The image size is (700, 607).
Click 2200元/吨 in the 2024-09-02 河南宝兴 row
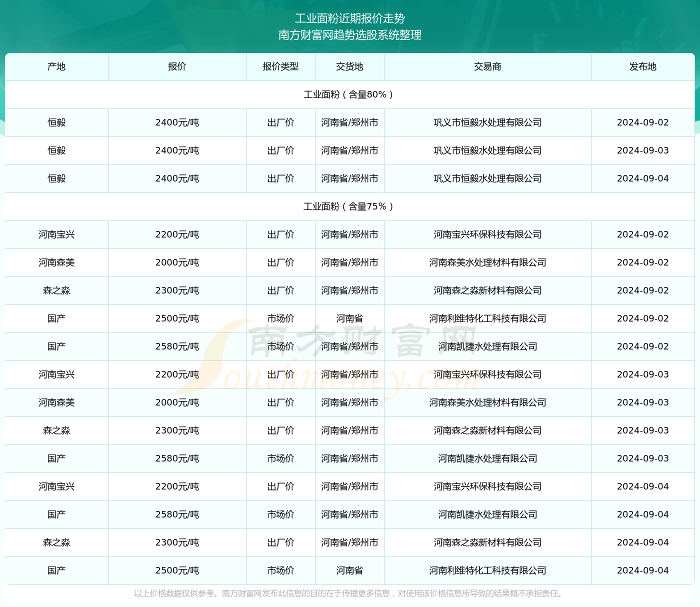[177, 234]
